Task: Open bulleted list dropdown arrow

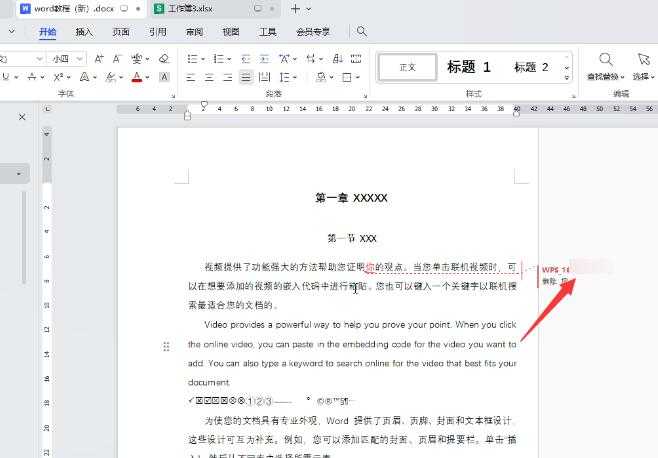Action: pyautogui.click(x=202, y=59)
